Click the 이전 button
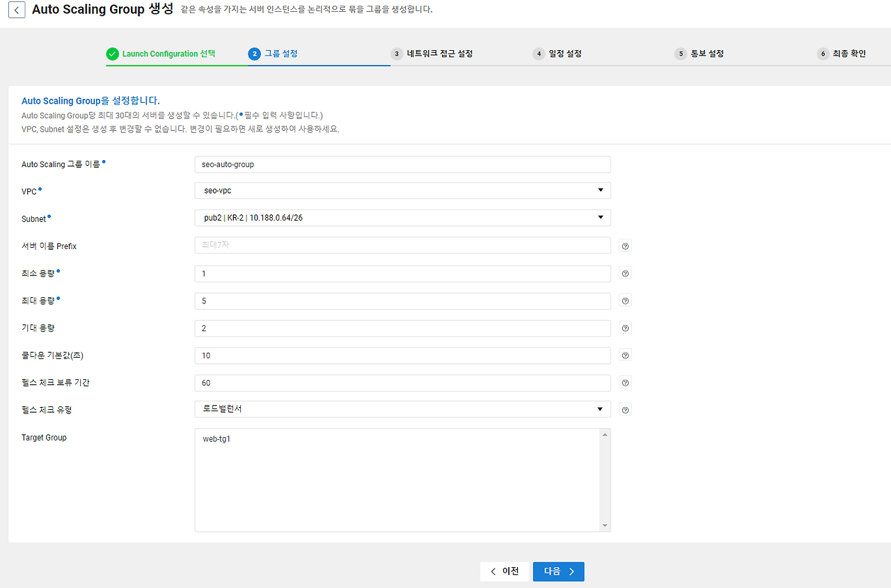Image resolution: width=891 pixels, height=588 pixels. (x=504, y=571)
